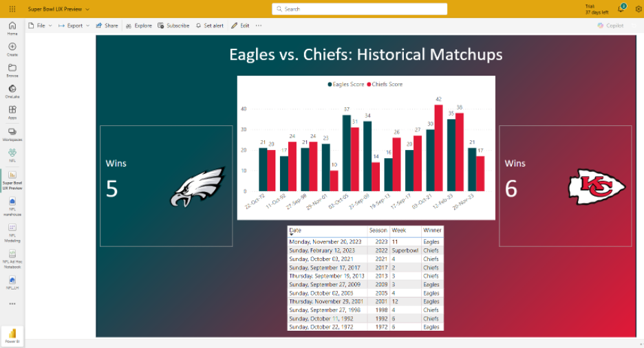This screenshot has height=348, width=644.
Task: Click Trial 37 days left status
Action: (597, 10)
